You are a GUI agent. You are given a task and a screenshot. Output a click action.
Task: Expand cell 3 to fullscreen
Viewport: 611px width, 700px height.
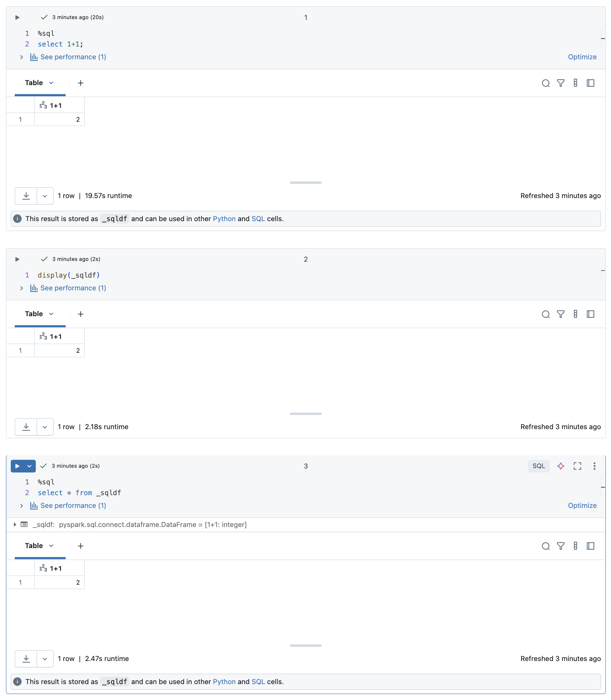pyautogui.click(x=577, y=466)
